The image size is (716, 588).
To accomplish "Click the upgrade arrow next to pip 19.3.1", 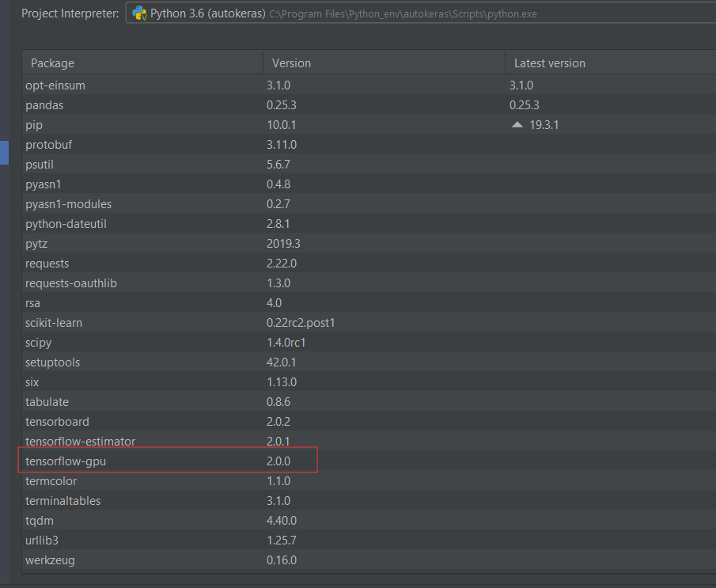I will click(517, 124).
